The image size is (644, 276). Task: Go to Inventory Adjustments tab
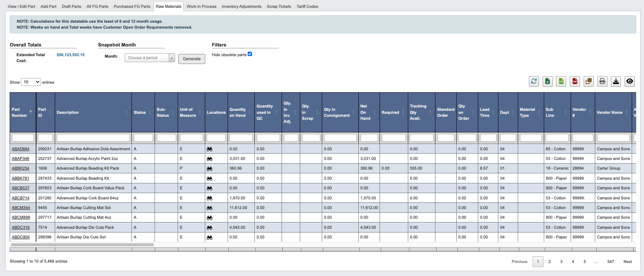tap(242, 6)
